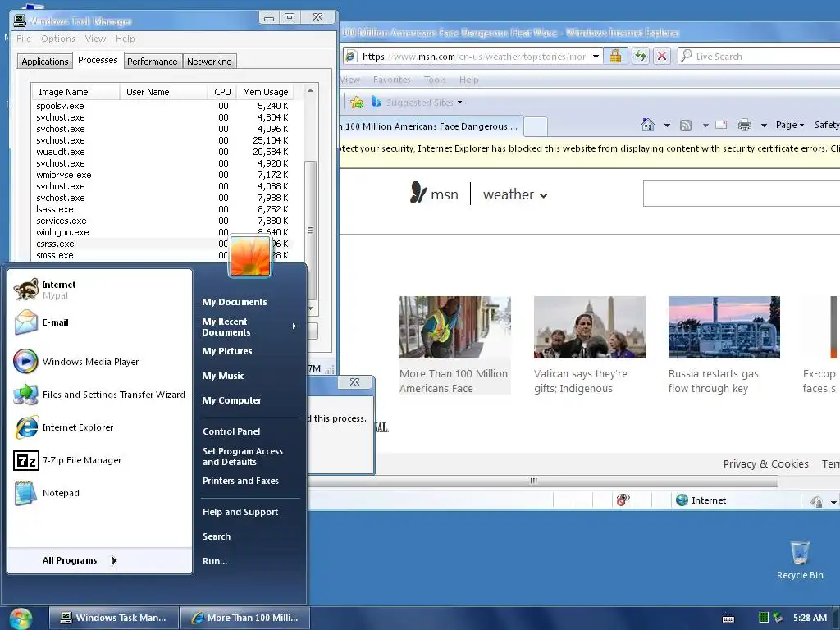Click the IE horizontal scrollbar thumb

(x=541, y=481)
